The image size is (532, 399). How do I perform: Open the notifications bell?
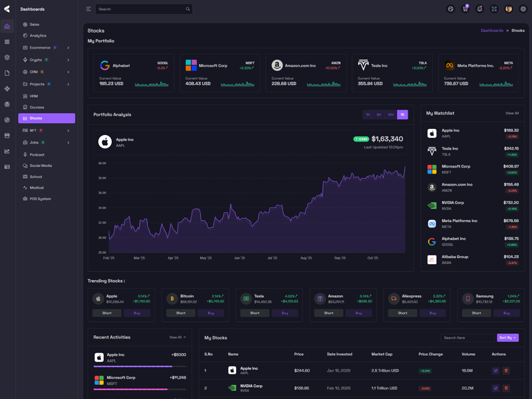[x=479, y=9]
